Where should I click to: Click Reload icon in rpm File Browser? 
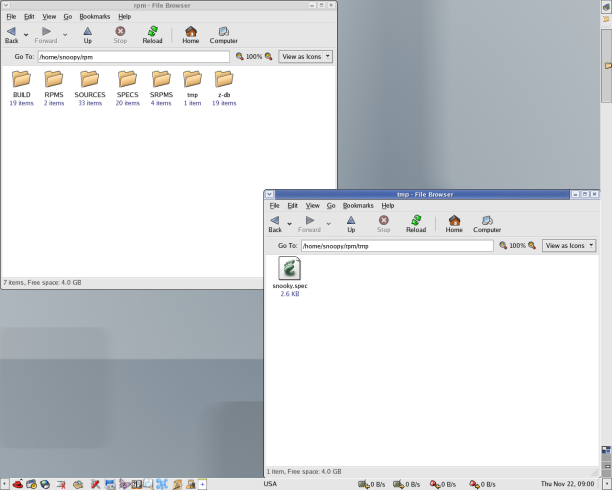pos(152,31)
